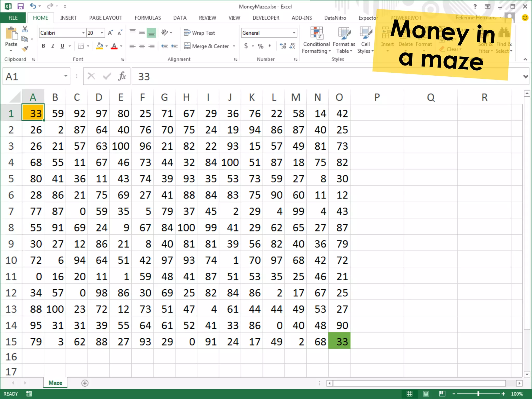Click Increase Decimal icon
This screenshot has height=399, width=532.
click(283, 46)
